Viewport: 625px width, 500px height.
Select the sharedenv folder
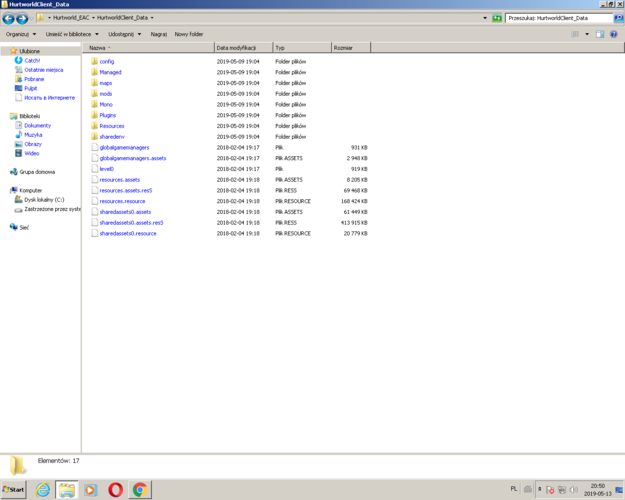tap(112, 137)
